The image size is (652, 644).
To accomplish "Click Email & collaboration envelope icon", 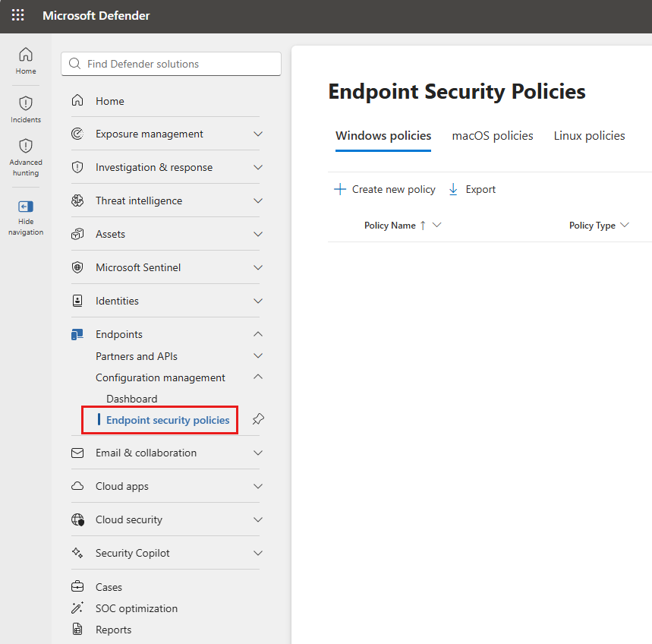I will (77, 453).
